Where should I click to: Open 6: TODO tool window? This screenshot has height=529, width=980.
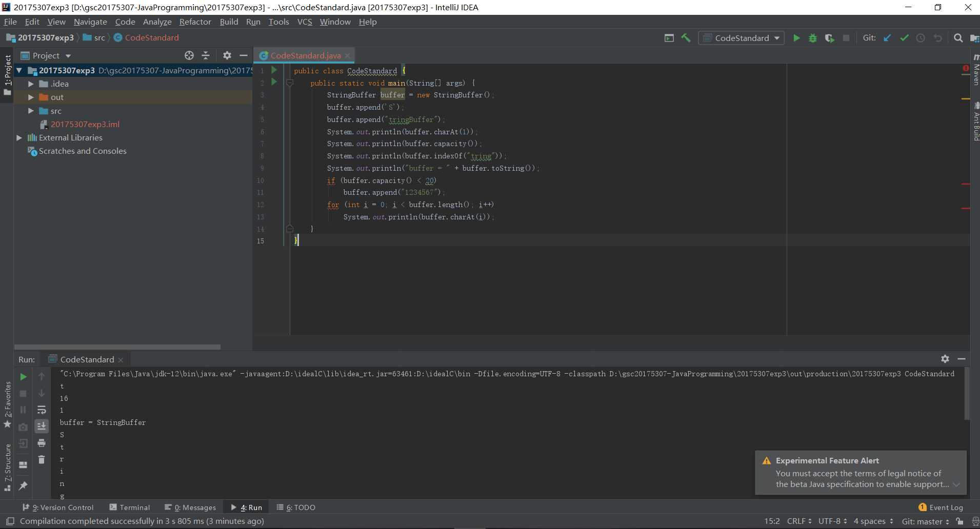pos(296,507)
